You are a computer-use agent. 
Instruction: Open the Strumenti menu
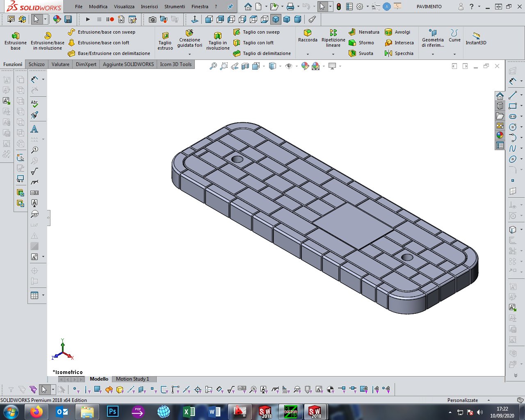(x=175, y=7)
